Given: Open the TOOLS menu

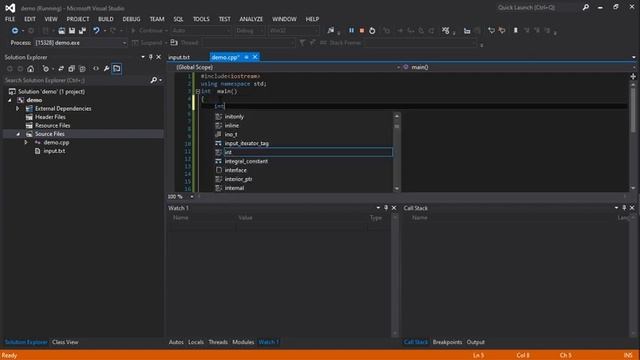Looking at the screenshot, I should (201, 19).
